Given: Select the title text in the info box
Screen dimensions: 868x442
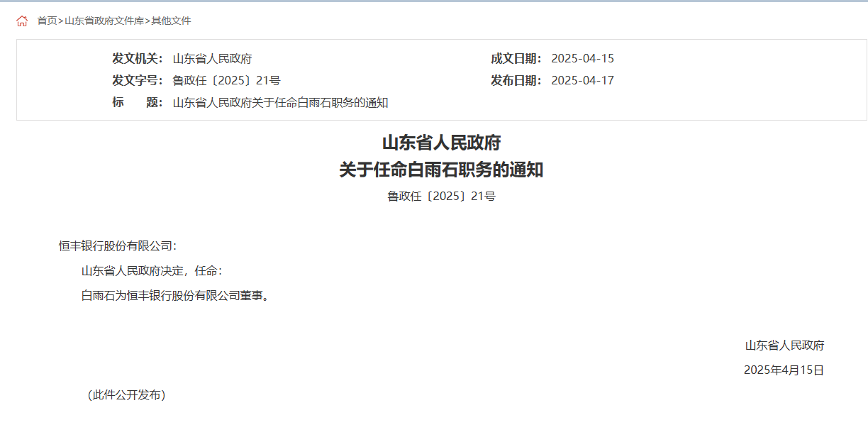Looking at the screenshot, I should pyautogui.click(x=281, y=103).
